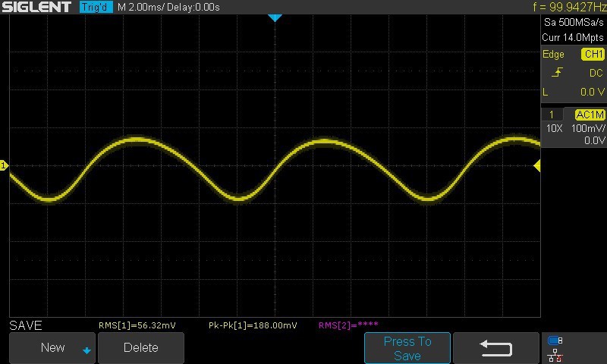Click the Delay:0.00s readout
607x364 pixels.
pyautogui.click(x=193, y=8)
